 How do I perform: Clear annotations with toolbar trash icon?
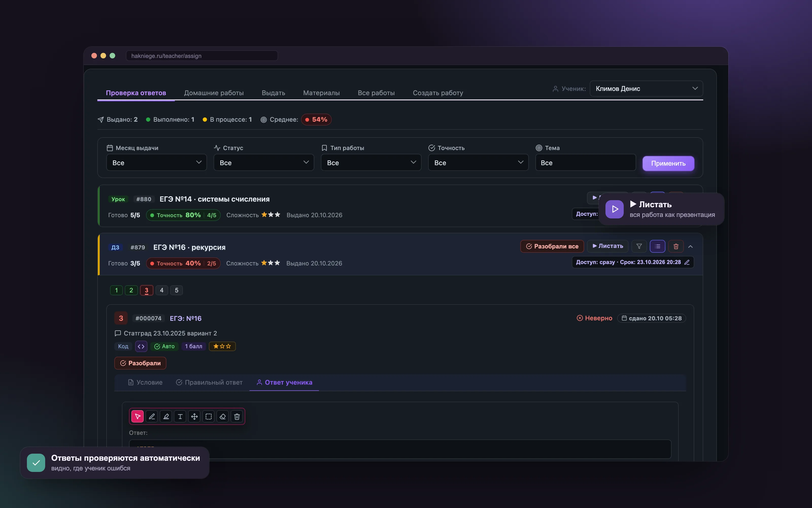tap(237, 417)
